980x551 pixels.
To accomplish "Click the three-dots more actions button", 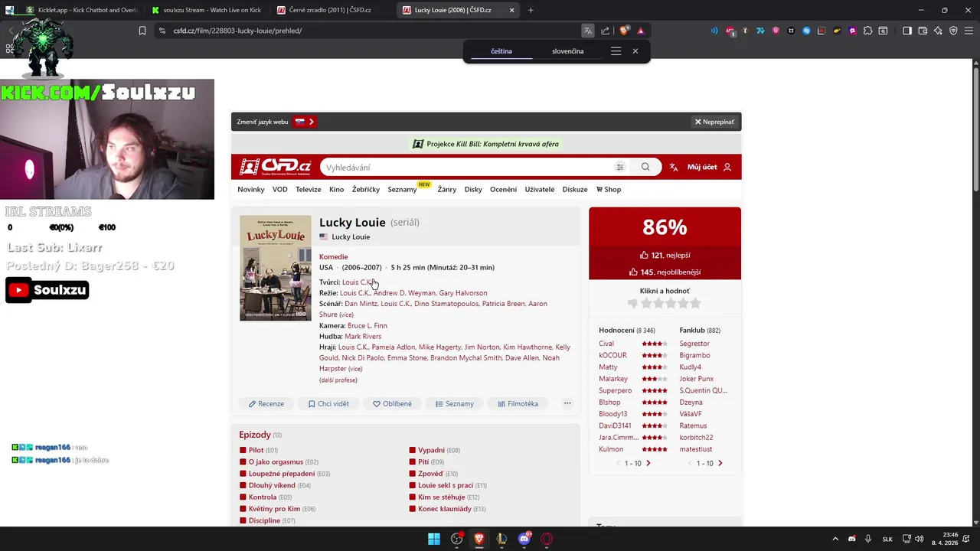I will click(x=567, y=403).
